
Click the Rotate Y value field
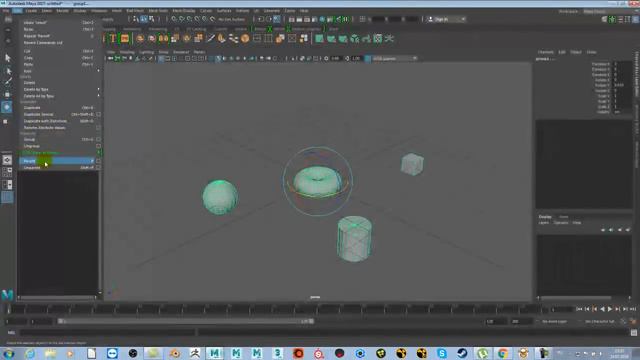pos(621,85)
